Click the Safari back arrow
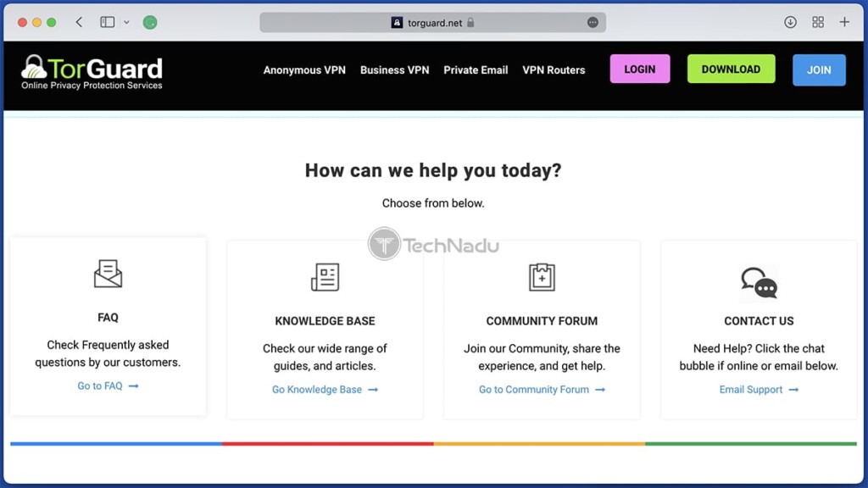 (x=79, y=22)
